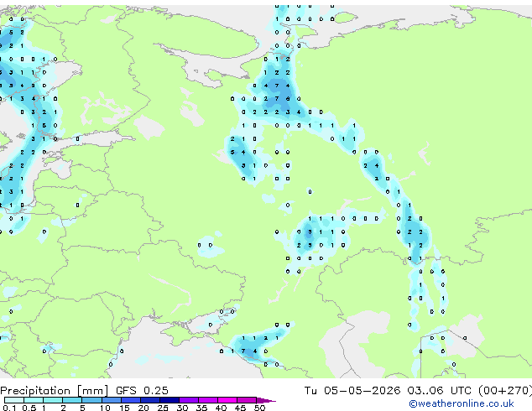Viewport: 532px width, 411px height.
Task: Click the '0.1' legend scale label
Action: (10, 408)
